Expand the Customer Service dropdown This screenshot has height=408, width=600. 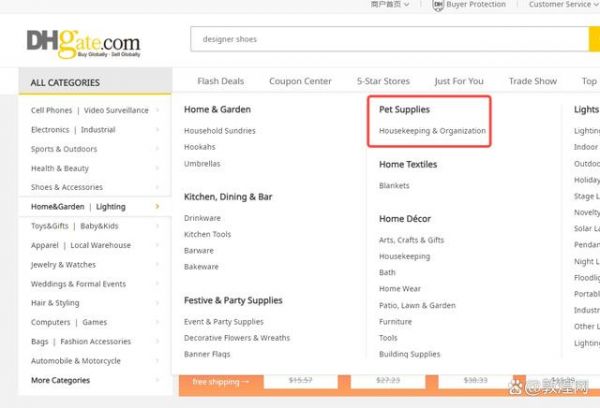563,5
